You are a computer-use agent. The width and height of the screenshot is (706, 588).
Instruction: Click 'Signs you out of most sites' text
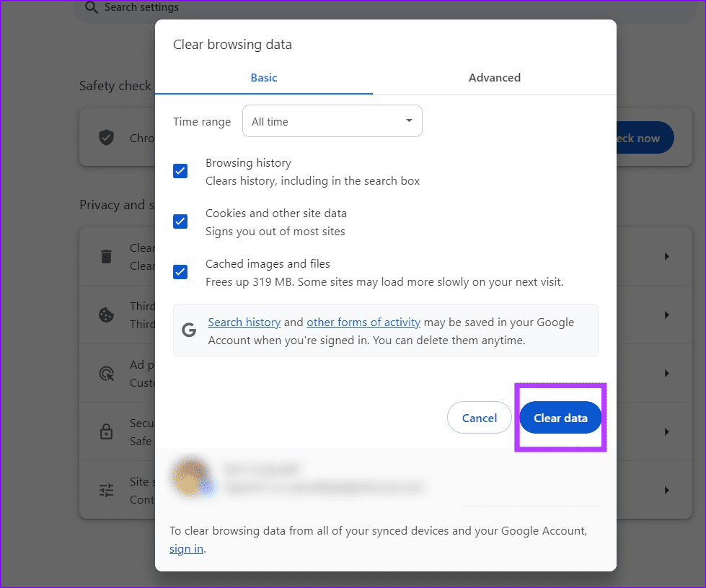[x=275, y=232]
